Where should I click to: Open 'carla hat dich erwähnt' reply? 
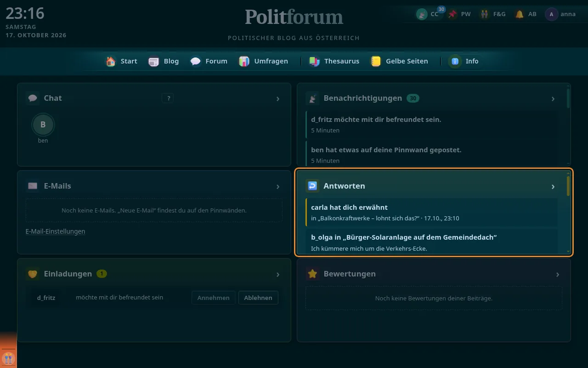[x=431, y=213]
